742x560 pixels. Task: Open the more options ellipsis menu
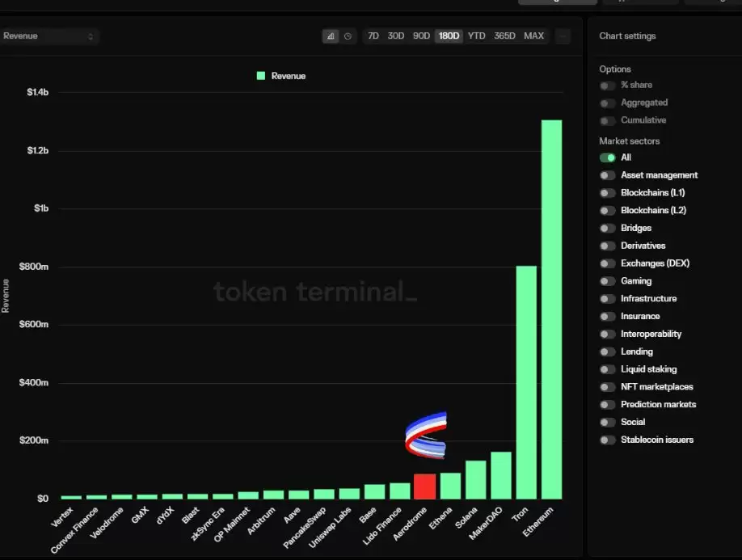pyautogui.click(x=563, y=36)
